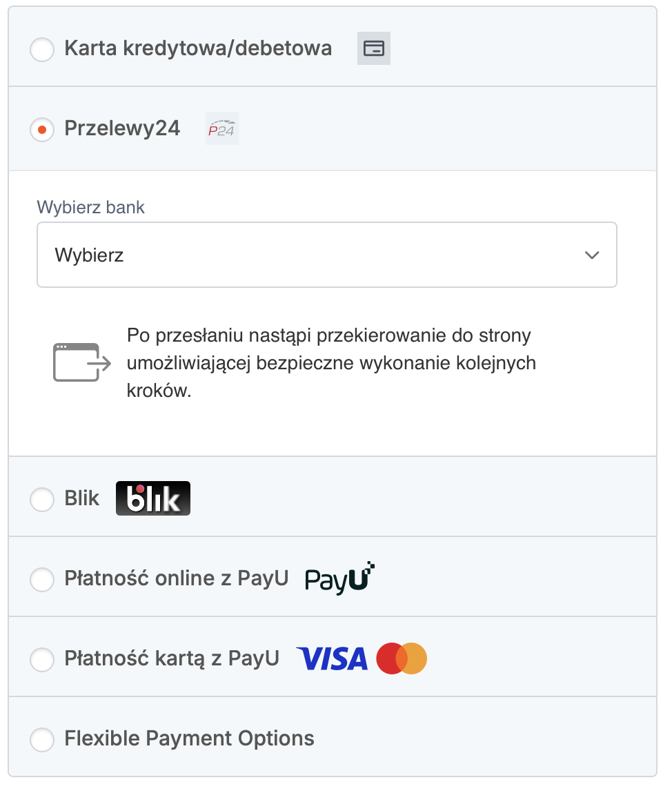Choose Płatność online z PayU radio

click(42, 580)
